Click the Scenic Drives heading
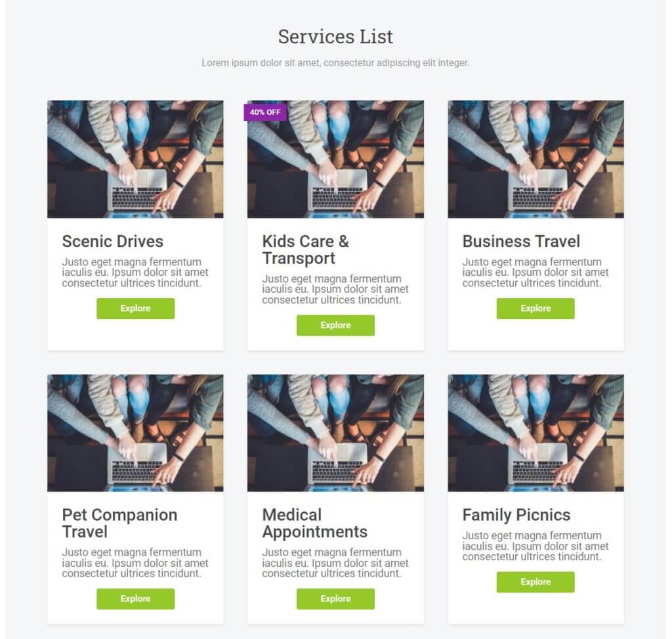The image size is (672, 639). tap(113, 242)
